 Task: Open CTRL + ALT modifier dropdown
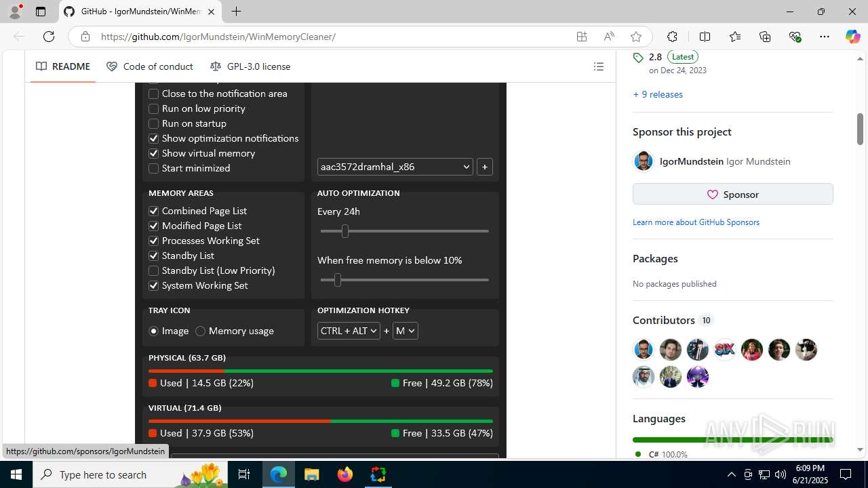[x=349, y=331]
